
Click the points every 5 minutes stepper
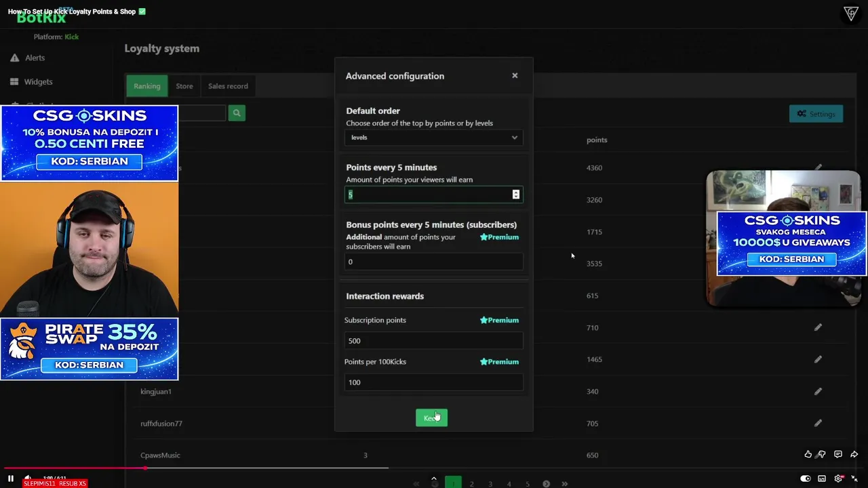[x=516, y=195]
